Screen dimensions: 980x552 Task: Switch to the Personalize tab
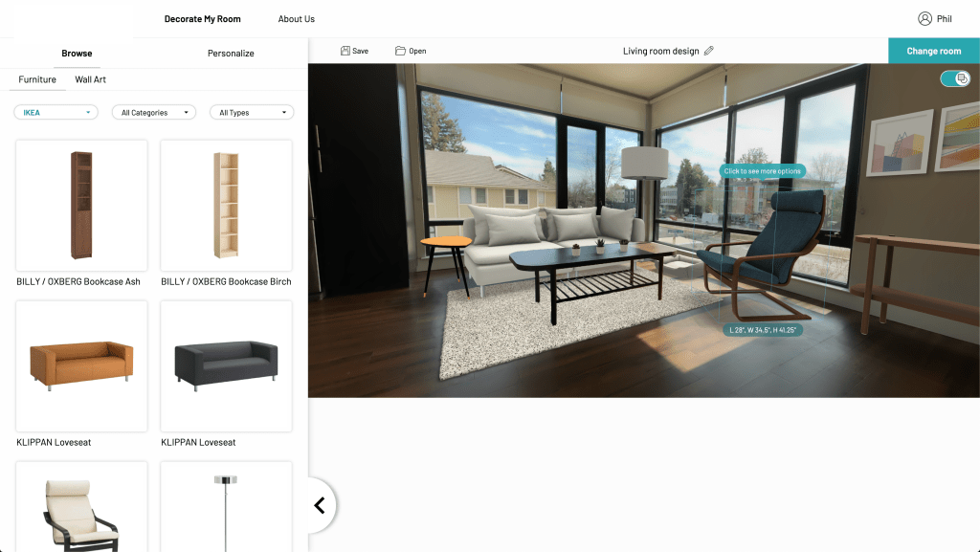click(230, 53)
